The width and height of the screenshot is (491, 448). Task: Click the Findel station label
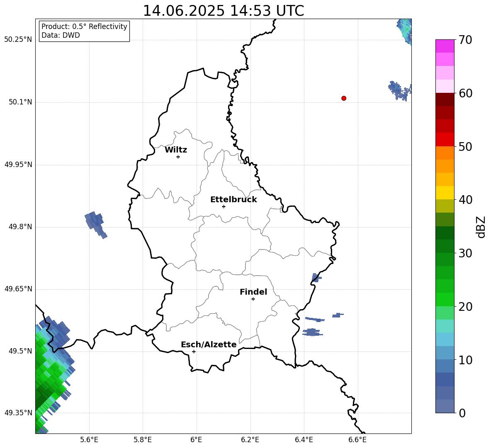(x=253, y=292)
